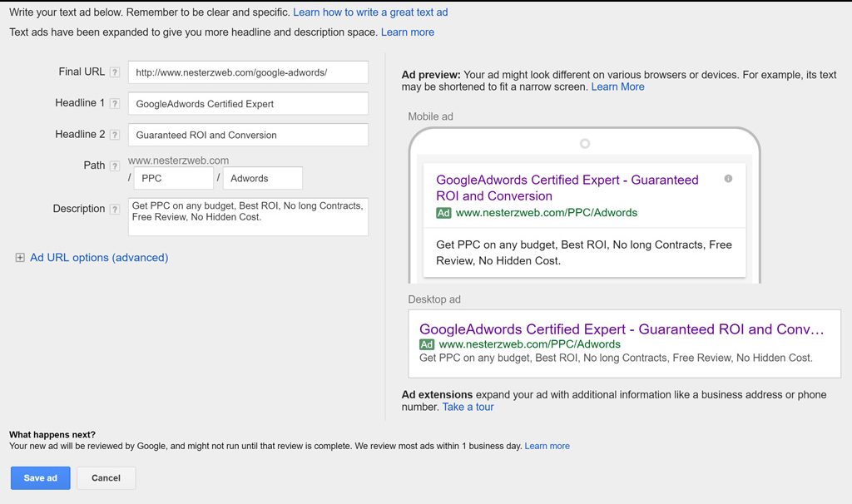852x504 pixels.
Task: Open the Headline 1 help question-mark icon
Action: pos(115,103)
